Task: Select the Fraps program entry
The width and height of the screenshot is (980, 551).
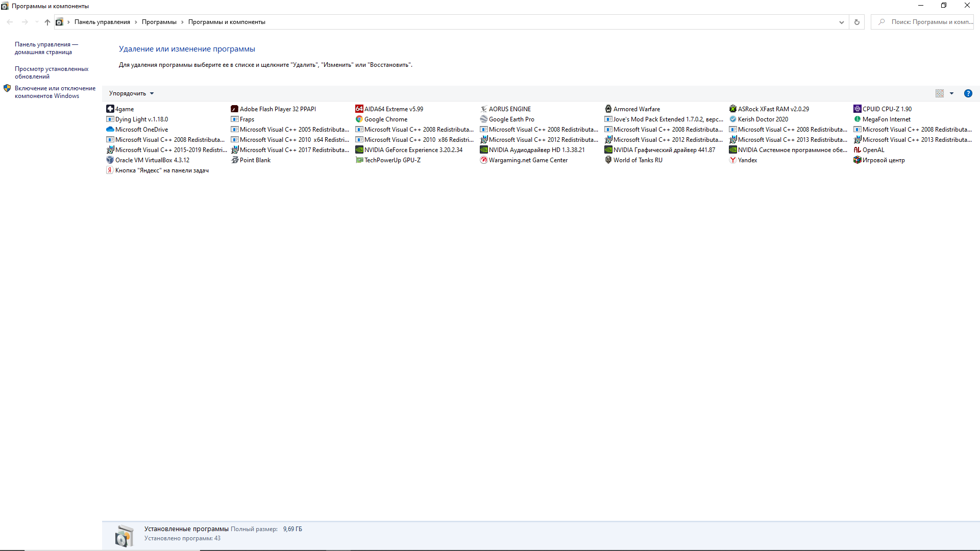Action: (242, 119)
